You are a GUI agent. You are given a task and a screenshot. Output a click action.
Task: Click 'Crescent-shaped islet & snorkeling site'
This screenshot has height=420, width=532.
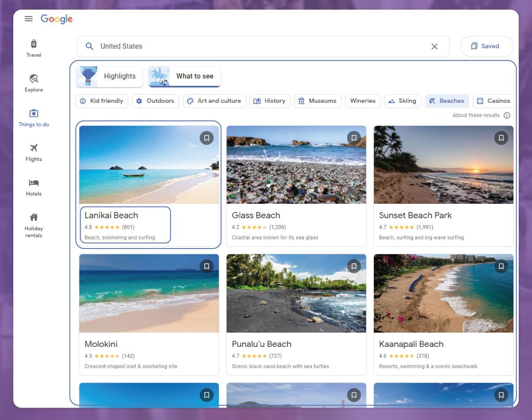click(131, 366)
